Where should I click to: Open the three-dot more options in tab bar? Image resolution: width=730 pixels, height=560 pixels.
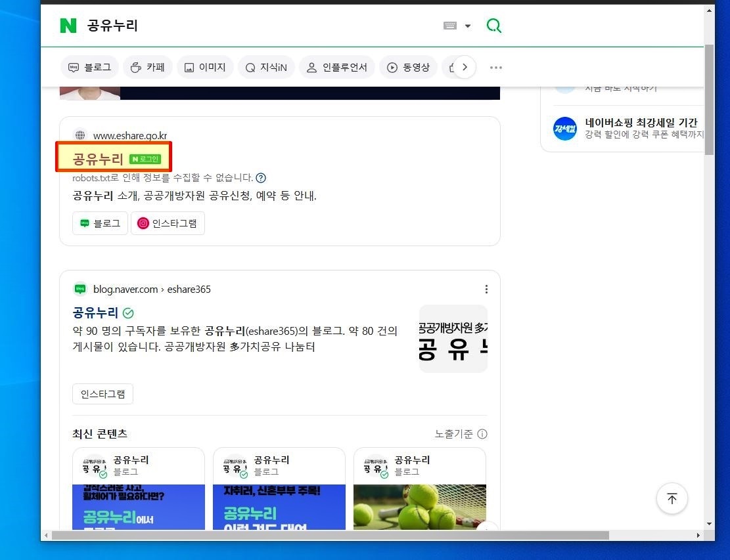point(496,68)
